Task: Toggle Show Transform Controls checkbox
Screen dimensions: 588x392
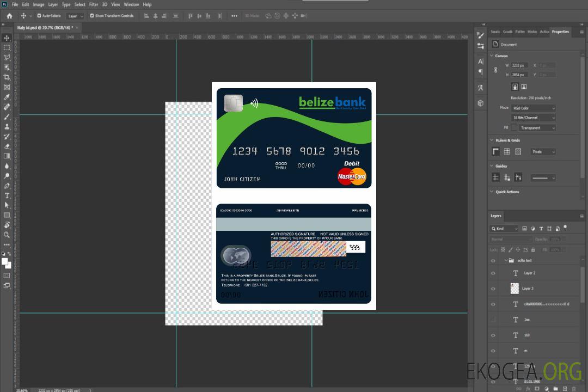Action: (92, 16)
